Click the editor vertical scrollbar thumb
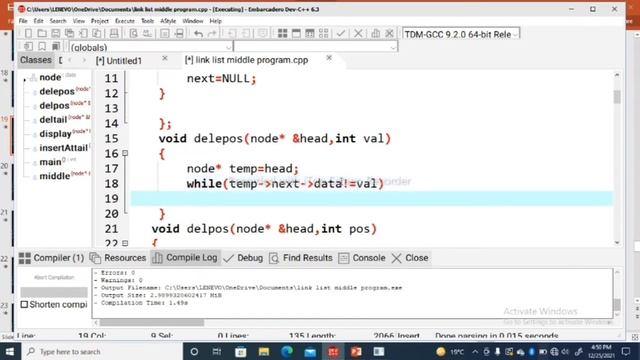 tap(617, 97)
